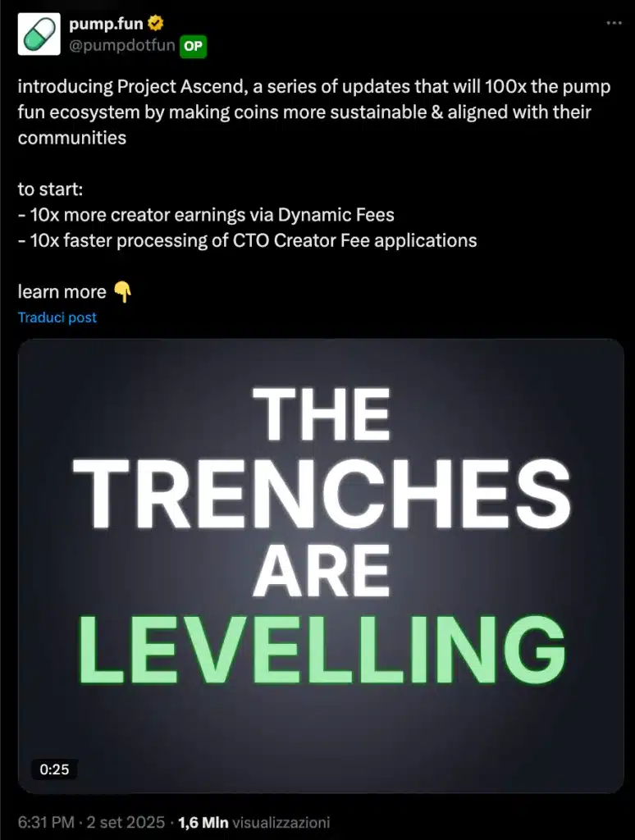635x840 pixels.
Task: Open the three-dot more options menu
Action: pos(614,24)
